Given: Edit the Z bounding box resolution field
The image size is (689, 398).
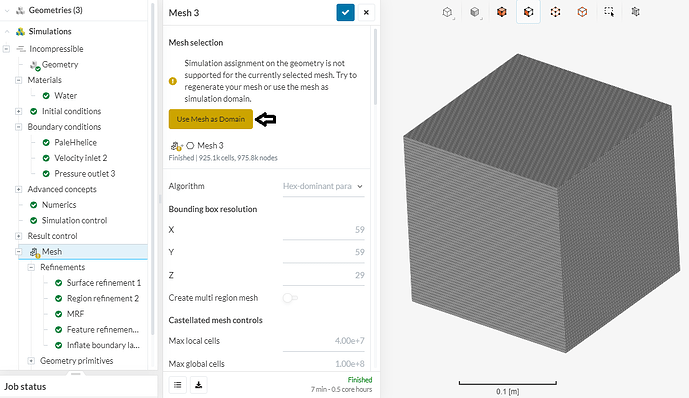Looking at the screenshot, I should pyautogui.click(x=323, y=275).
